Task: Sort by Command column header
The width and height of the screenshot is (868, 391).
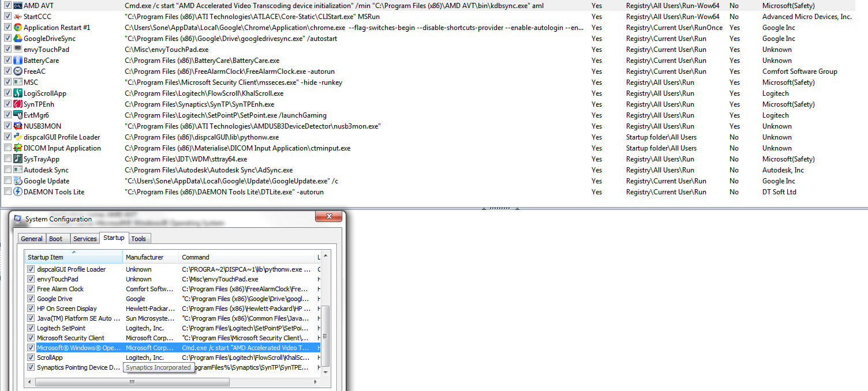Action: [x=247, y=257]
